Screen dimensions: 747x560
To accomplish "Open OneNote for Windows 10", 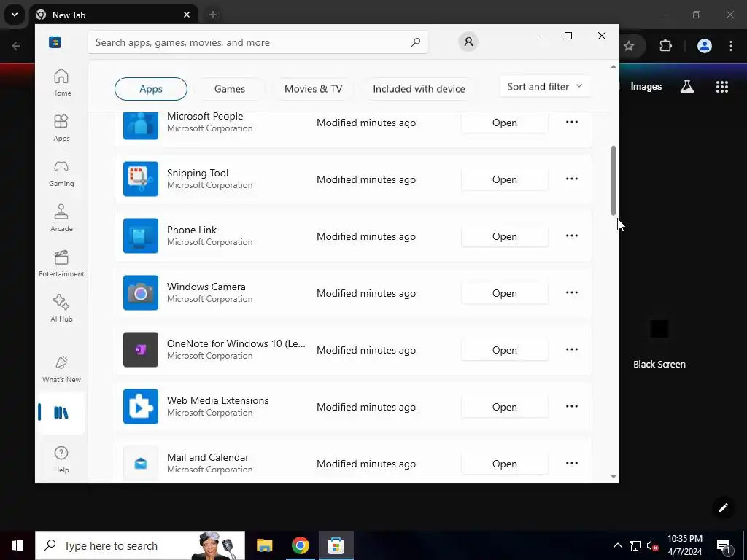I will (x=505, y=350).
